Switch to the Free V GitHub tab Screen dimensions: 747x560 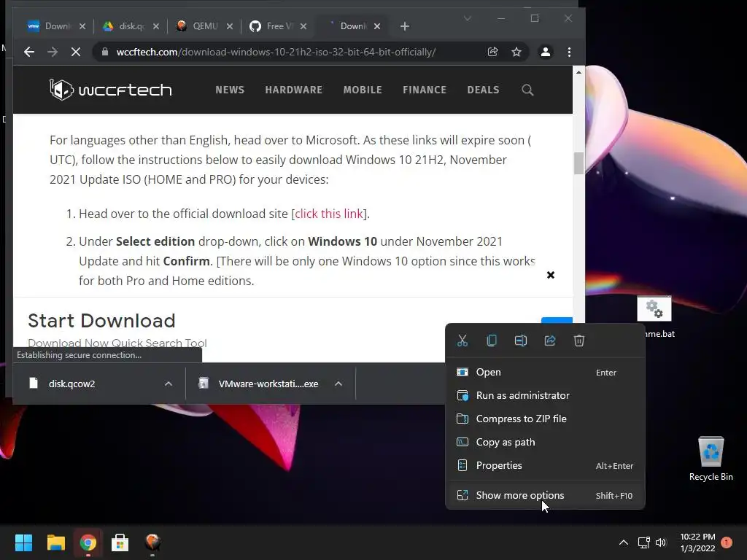(278, 26)
